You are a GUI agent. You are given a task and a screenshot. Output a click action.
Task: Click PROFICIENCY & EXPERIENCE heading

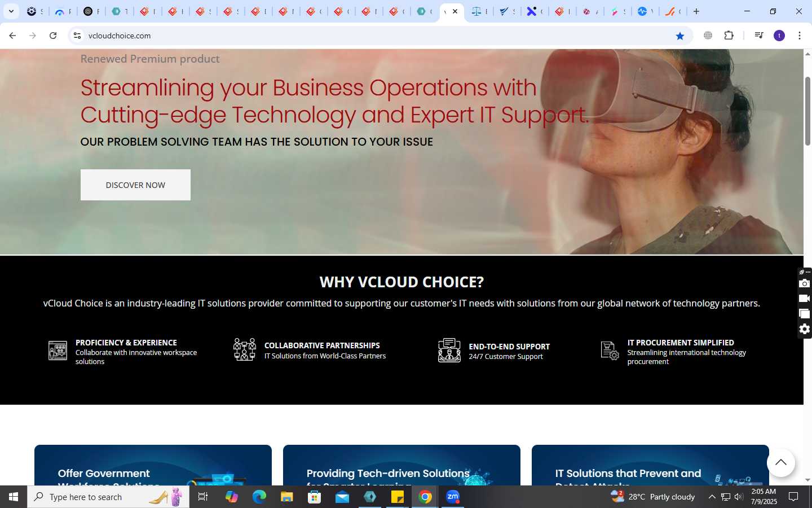coord(126,343)
